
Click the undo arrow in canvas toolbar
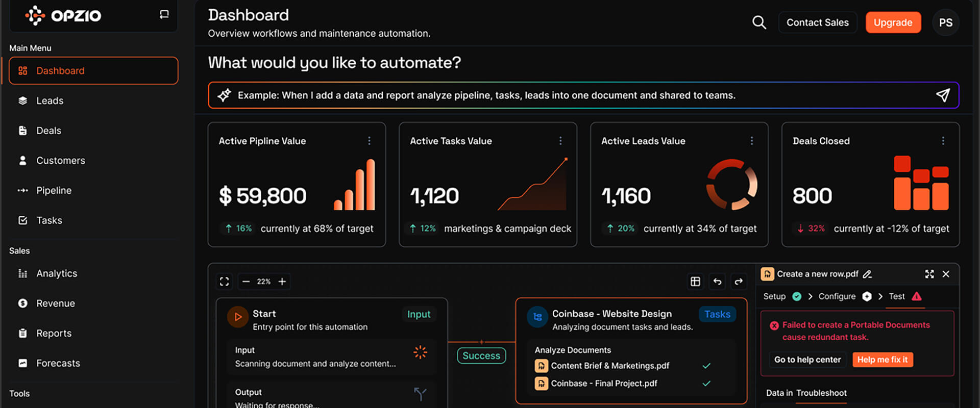[x=717, y=282]
